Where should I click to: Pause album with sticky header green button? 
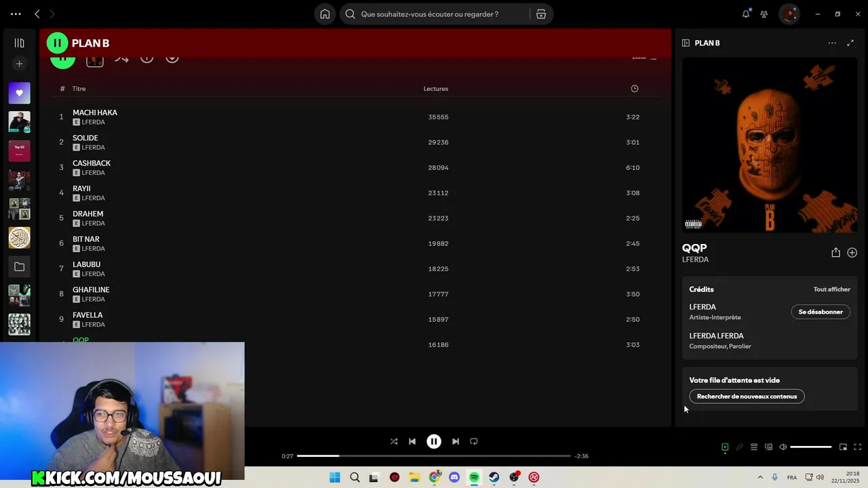click(57, 43)
